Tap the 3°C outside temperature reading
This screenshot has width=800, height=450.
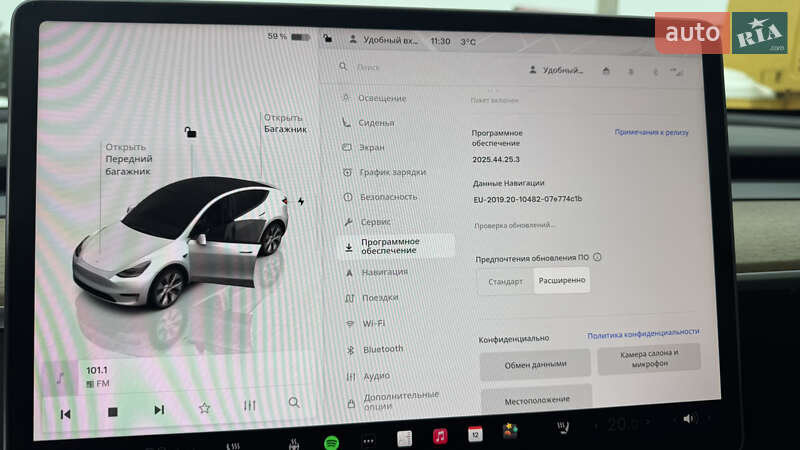[x=468, y=42]
